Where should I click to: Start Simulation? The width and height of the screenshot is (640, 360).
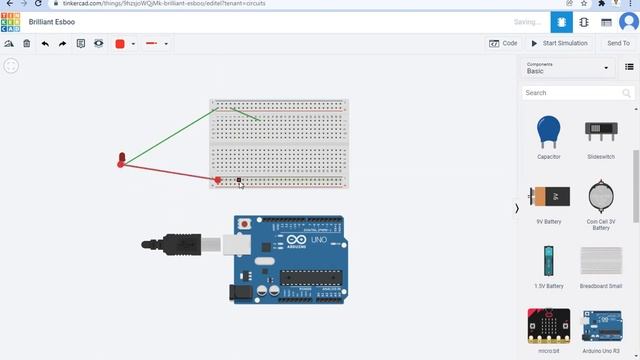tap(559, 43)
